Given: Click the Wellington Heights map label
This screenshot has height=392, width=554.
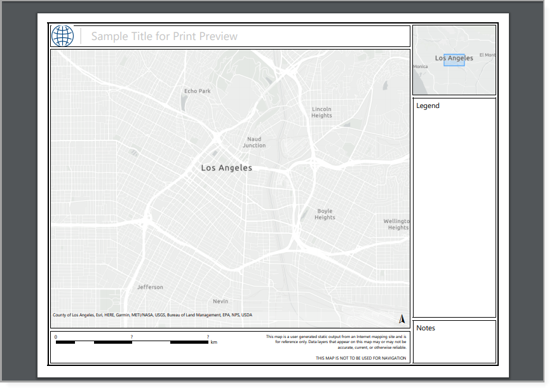Looking at the screenshot, I should (397, 224).
